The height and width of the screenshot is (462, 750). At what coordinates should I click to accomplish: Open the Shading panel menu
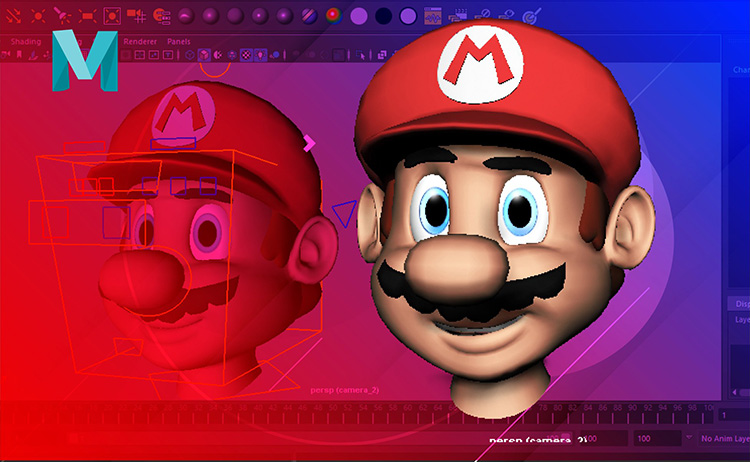coord(26,42)
